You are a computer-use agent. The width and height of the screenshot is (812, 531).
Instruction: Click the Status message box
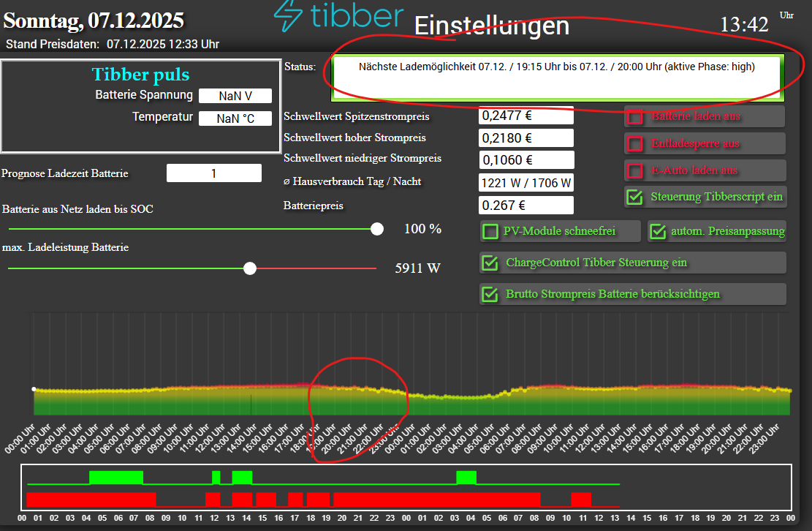(x=557, y=78)
